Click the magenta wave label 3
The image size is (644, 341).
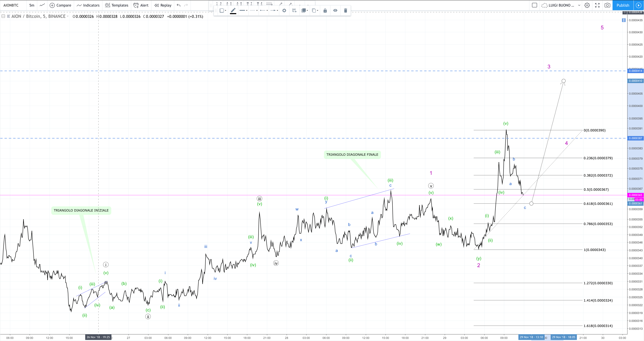pos(549,67)
